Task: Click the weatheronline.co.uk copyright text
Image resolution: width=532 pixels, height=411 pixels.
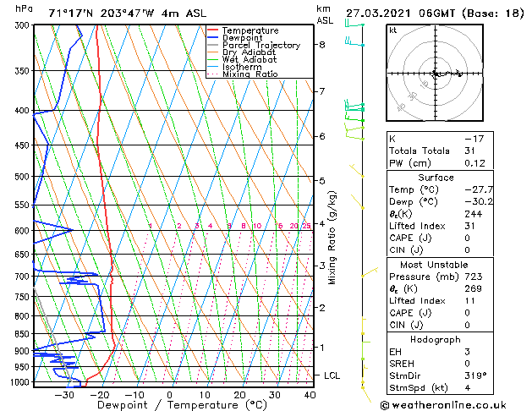Action: [443, 405]
